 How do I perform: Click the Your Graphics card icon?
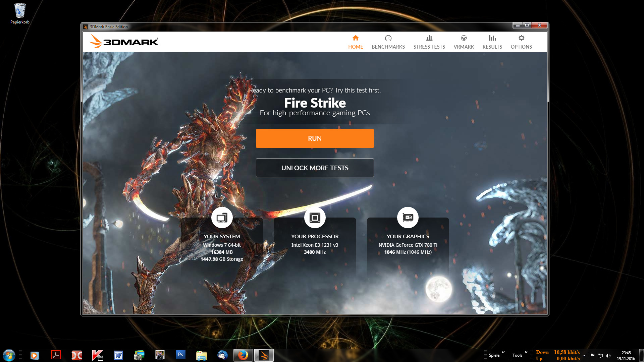click(x=408, y=218)
